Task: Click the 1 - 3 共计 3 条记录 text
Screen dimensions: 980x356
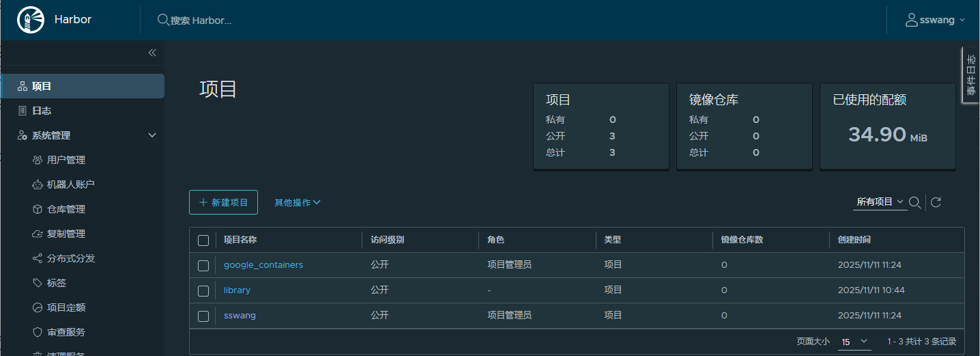Action: [921, 342]
